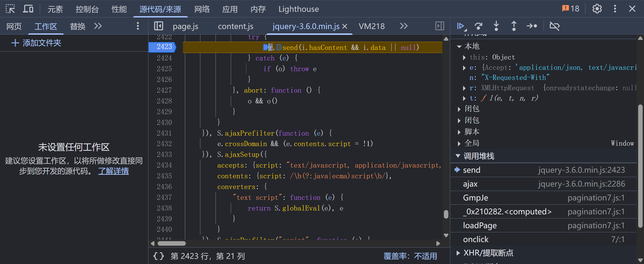Click 添加文件夹 button
This screenshot has height=264, width=644.
(x=36, y=43)
